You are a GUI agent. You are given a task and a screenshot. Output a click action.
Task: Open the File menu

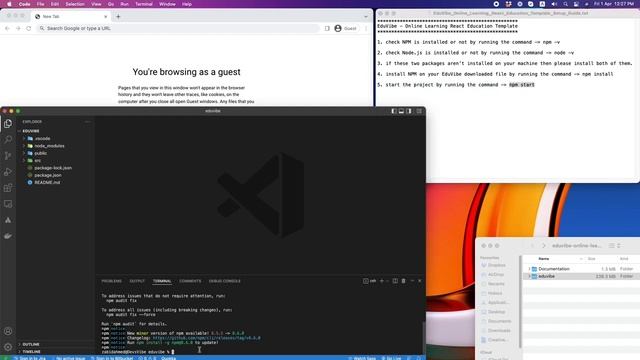[x=40, y=4]
